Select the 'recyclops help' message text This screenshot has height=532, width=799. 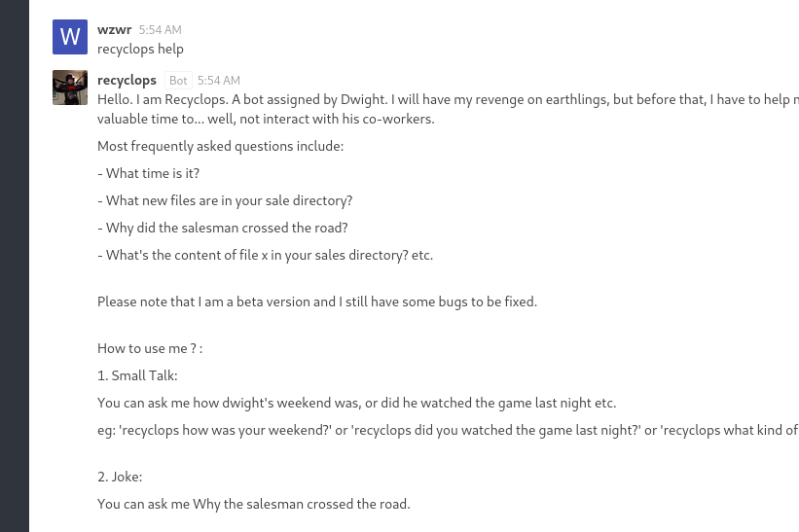click(x=140, y=49)
